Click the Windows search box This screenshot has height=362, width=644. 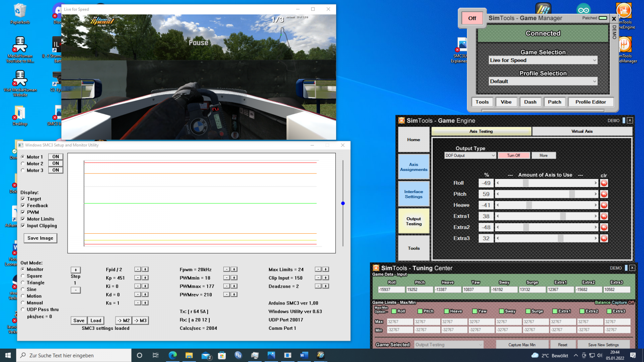coord(74,356)
